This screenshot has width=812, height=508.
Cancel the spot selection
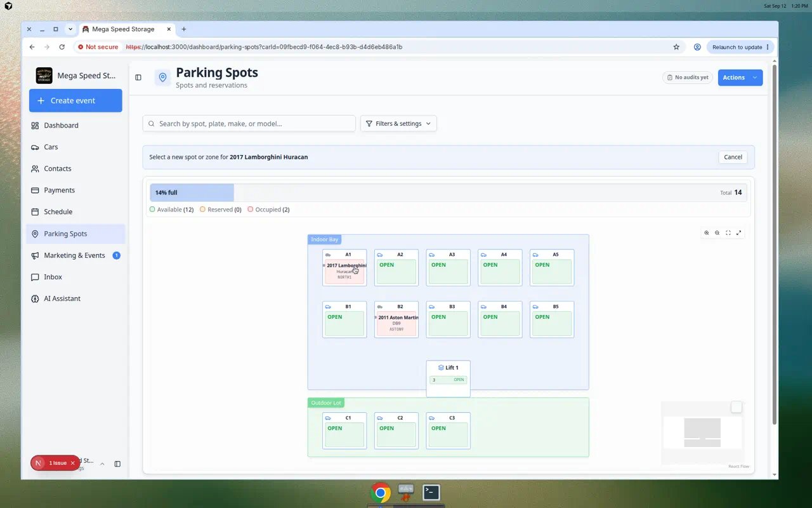(733, 157)
